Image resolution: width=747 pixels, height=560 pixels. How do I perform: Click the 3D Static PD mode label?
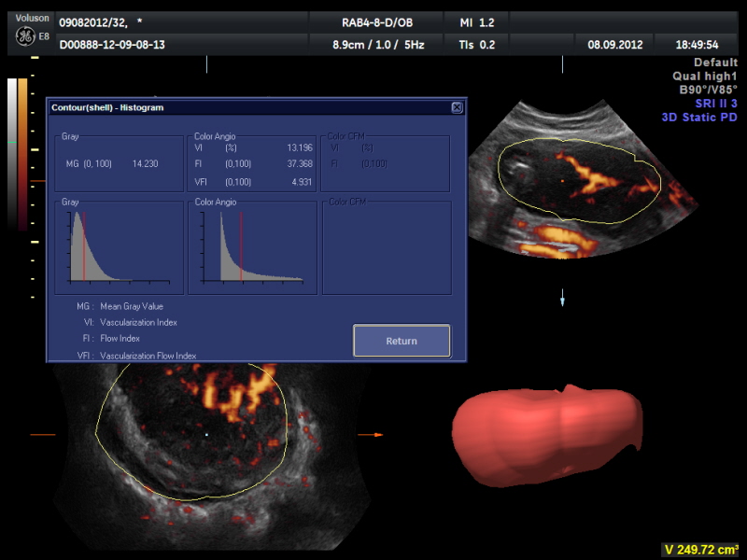click(x=699, y=118)
